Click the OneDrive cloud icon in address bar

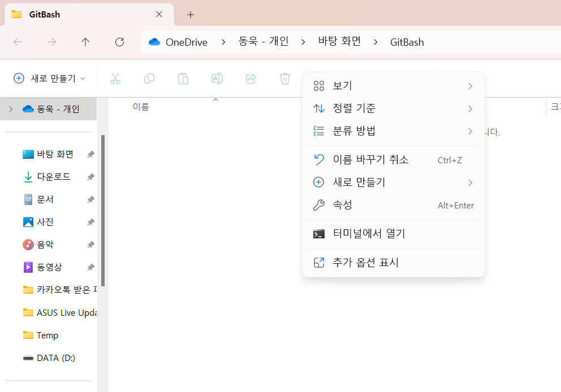tap(154, 42)
